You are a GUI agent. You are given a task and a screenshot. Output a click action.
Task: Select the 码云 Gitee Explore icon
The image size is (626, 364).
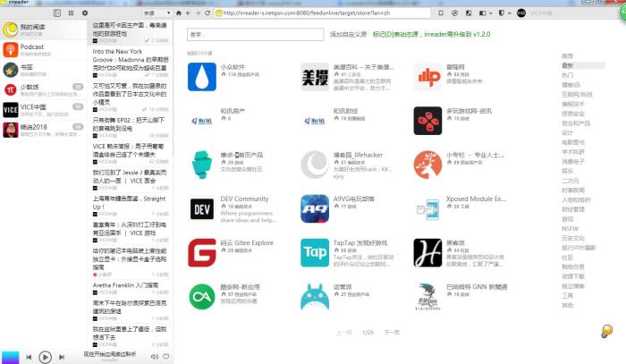point(202,252)
